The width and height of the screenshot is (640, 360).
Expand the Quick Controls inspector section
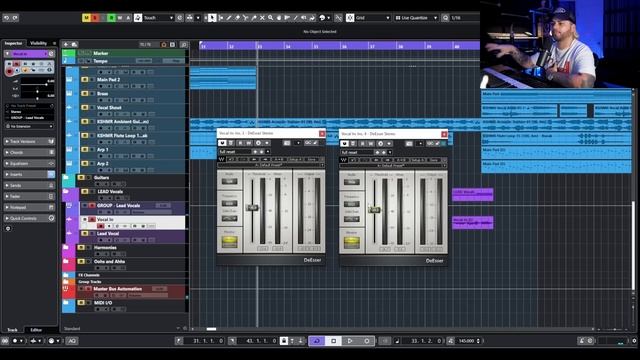(x=29, y=218)
